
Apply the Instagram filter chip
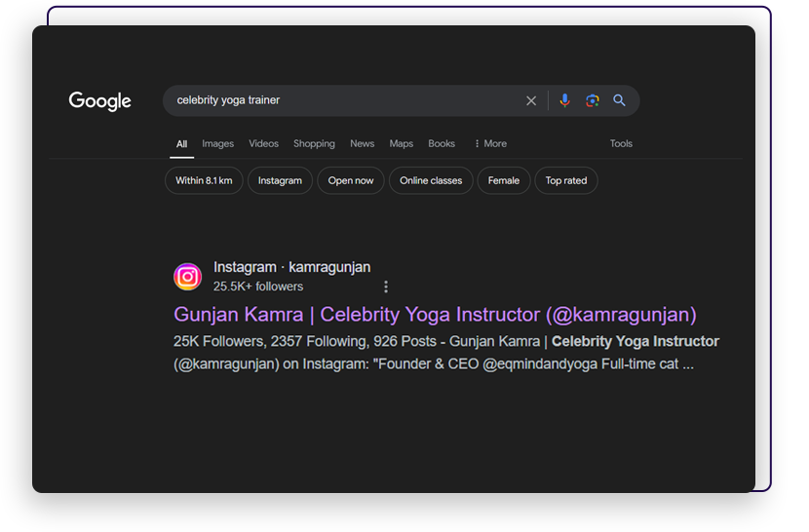click(280, 180)
